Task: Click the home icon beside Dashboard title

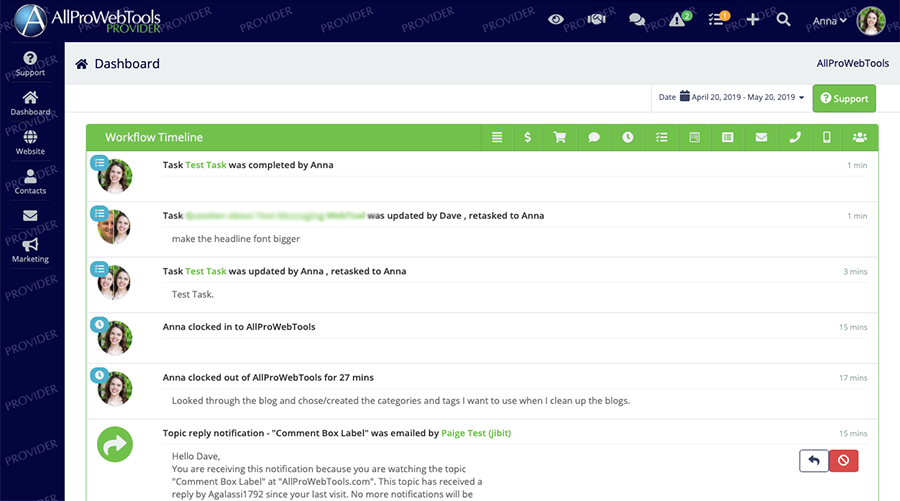Action: point(82,64)
